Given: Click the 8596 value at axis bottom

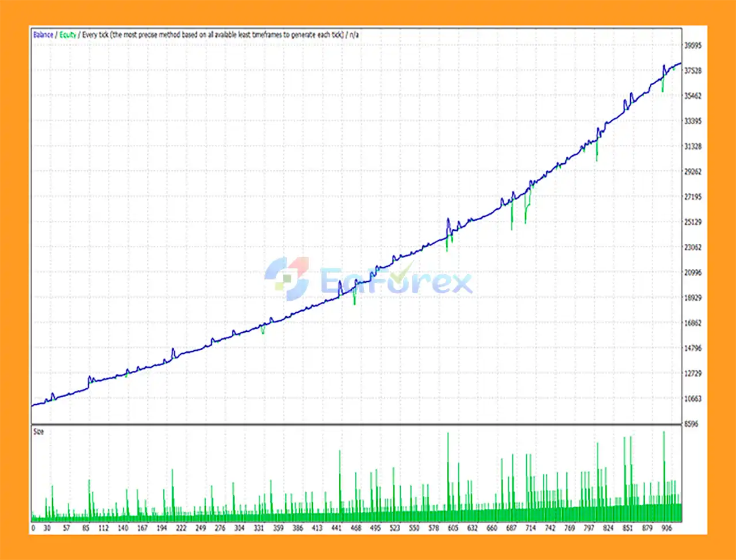Looking at the screenshot, I should pos(691,424).
